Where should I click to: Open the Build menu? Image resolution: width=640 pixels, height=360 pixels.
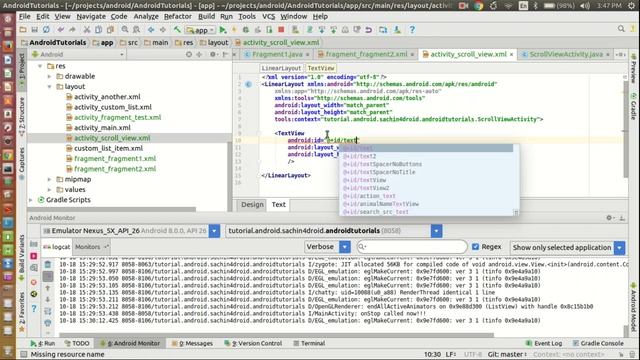point(207,17)
